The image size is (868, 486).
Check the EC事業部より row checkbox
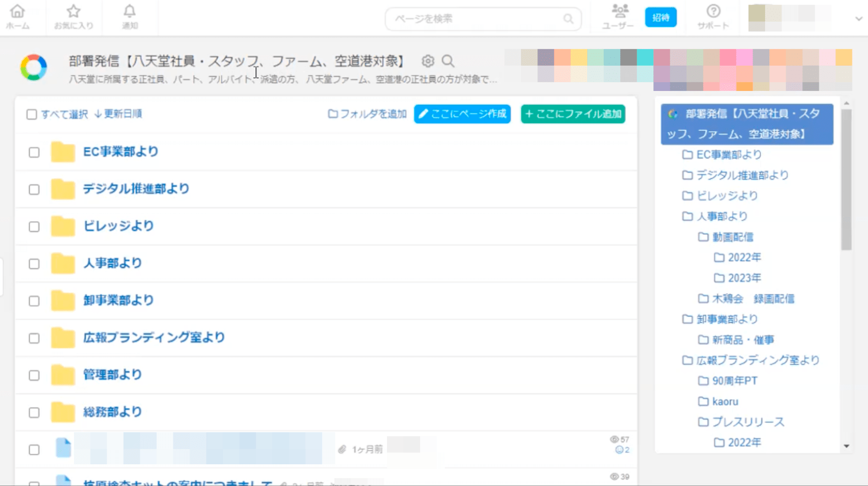[34, 153]
